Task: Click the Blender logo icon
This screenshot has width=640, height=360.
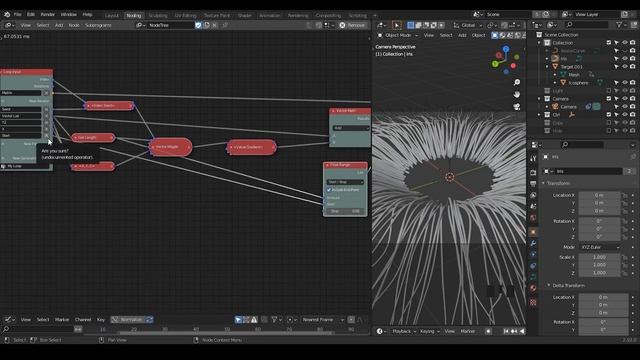Action: 7,14
